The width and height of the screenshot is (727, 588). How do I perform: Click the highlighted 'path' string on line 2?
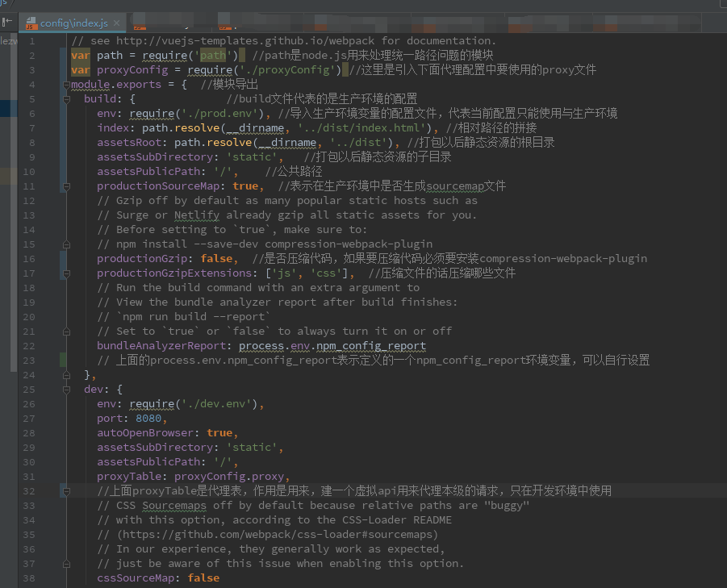tap(213, 55)
